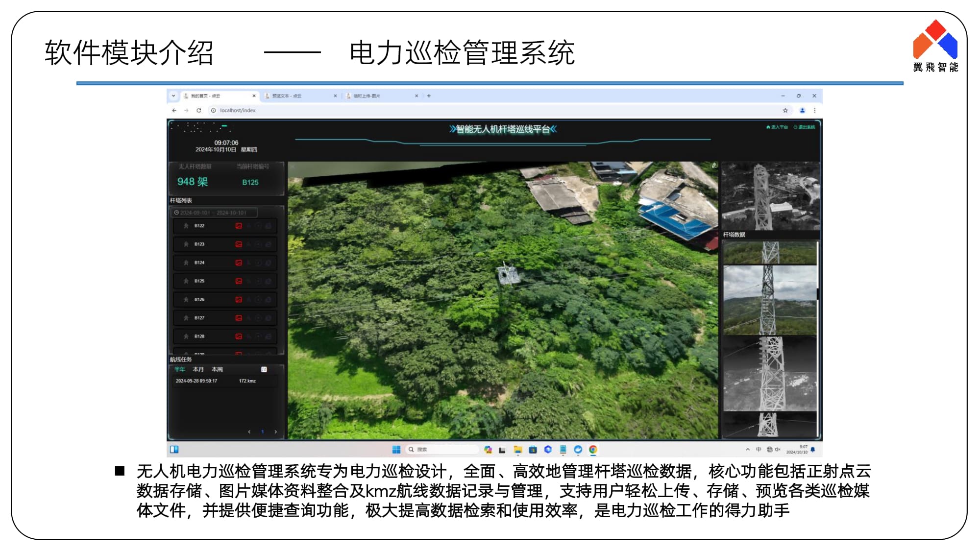This screenshot has width=980, height=551.
Task: Open the Chrome three-dot menu
Action: coord(814,110)
